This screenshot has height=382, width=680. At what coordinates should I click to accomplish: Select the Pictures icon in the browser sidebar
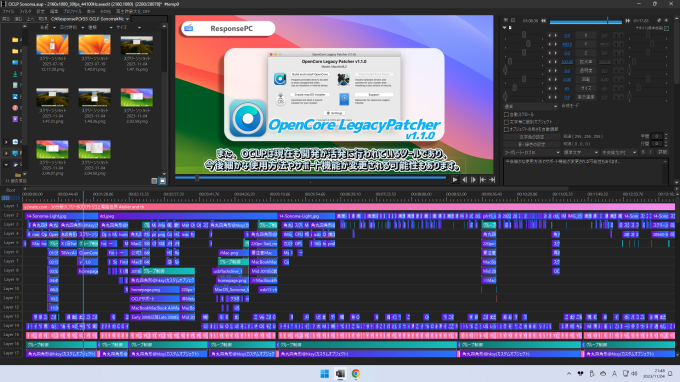(15, 96)
